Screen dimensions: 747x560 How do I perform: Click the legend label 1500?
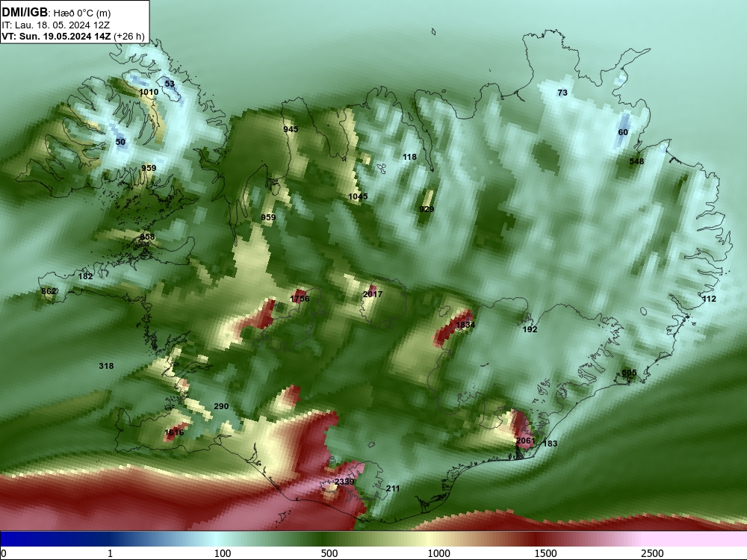545,553
